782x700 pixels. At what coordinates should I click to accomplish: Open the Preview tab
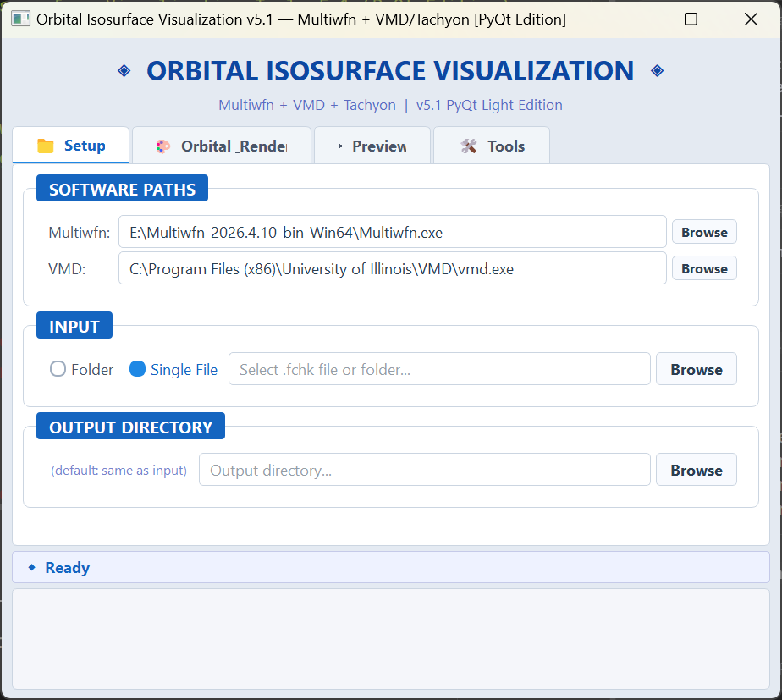point(372,146)
